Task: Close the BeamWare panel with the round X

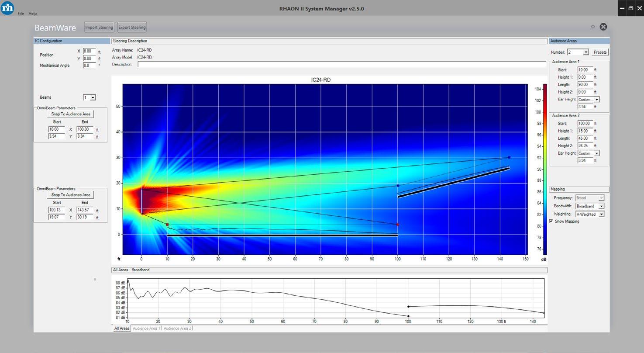Action: click(x=603, y=27)
